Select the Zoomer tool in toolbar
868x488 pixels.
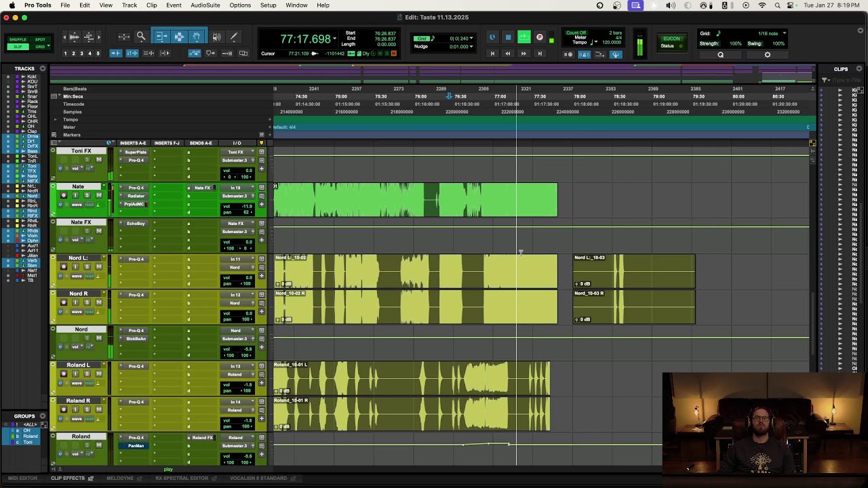[x=141, y=37]
